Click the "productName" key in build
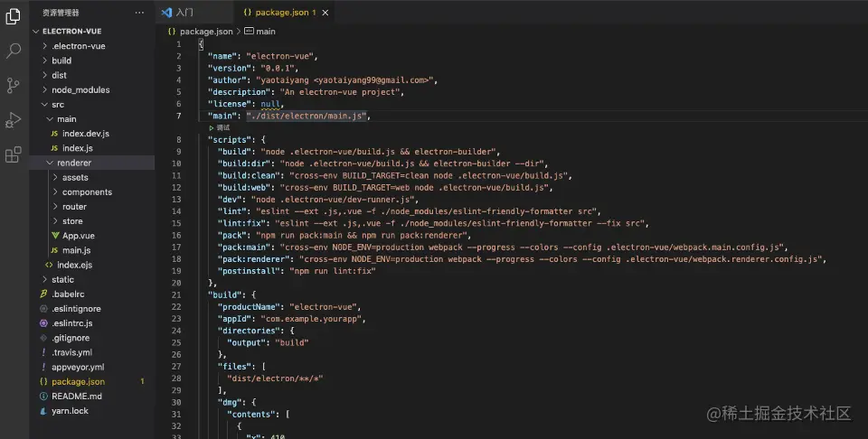868x439 pixels. click(x=249, y=307)
